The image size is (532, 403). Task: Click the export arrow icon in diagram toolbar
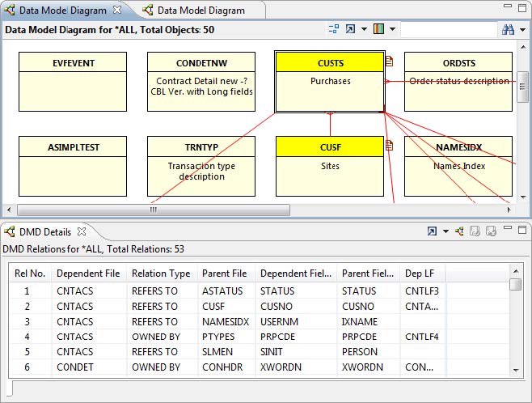pos(350,29)
